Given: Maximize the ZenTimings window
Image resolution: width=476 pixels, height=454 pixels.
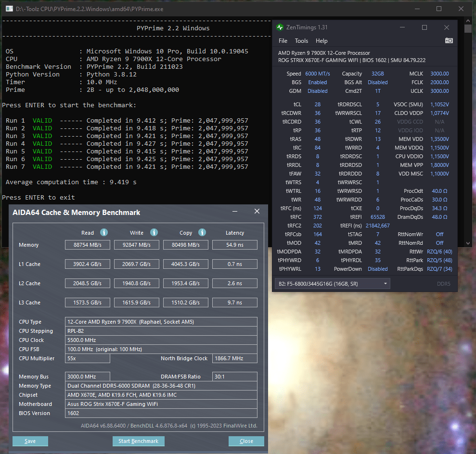Looking at the screenshot, I should pyautogui.click(x=425, y=27).
